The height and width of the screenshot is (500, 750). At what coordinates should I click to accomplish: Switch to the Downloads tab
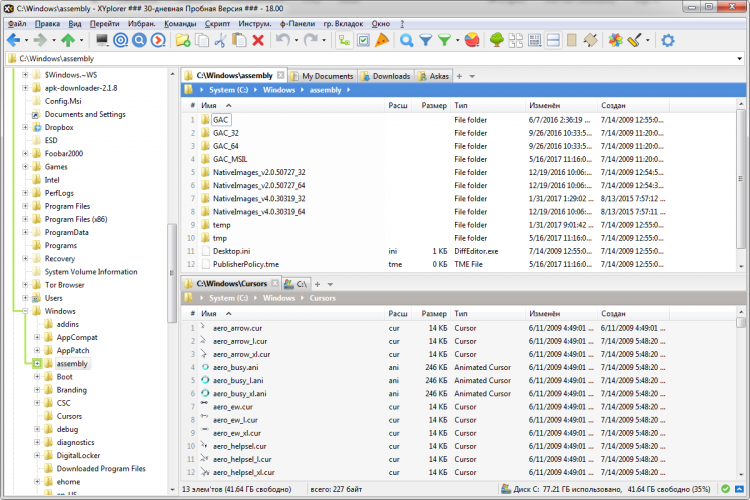(386, 76)
